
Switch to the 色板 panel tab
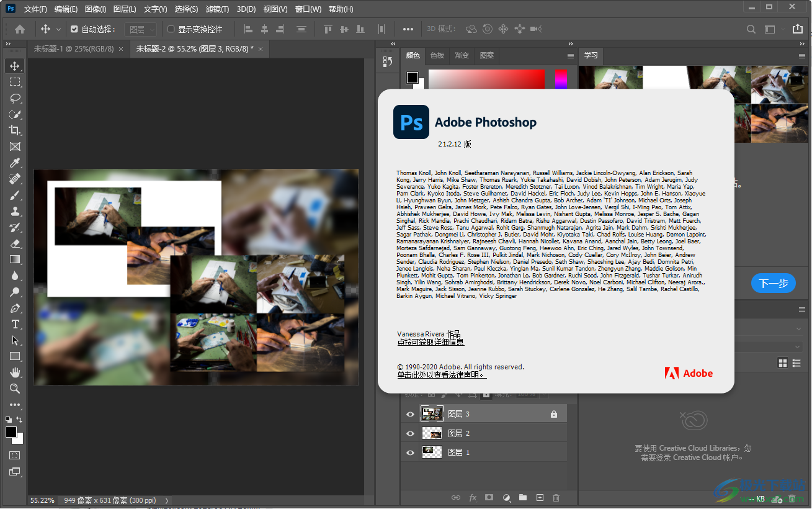click(x=437, y=56)
